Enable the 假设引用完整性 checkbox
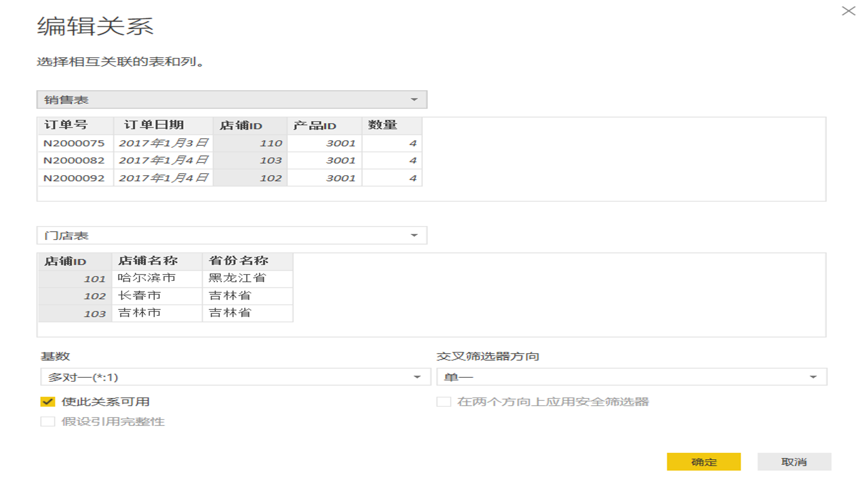 [48, 422]
